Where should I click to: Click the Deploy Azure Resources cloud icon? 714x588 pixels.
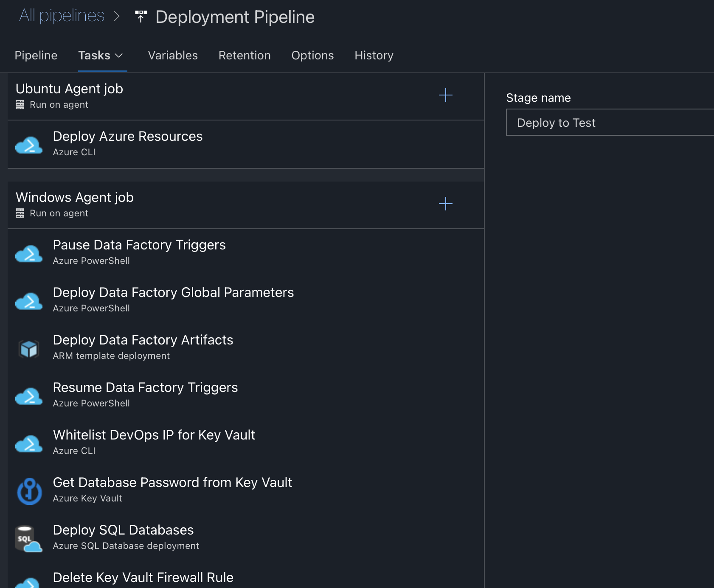pos(29,145)
